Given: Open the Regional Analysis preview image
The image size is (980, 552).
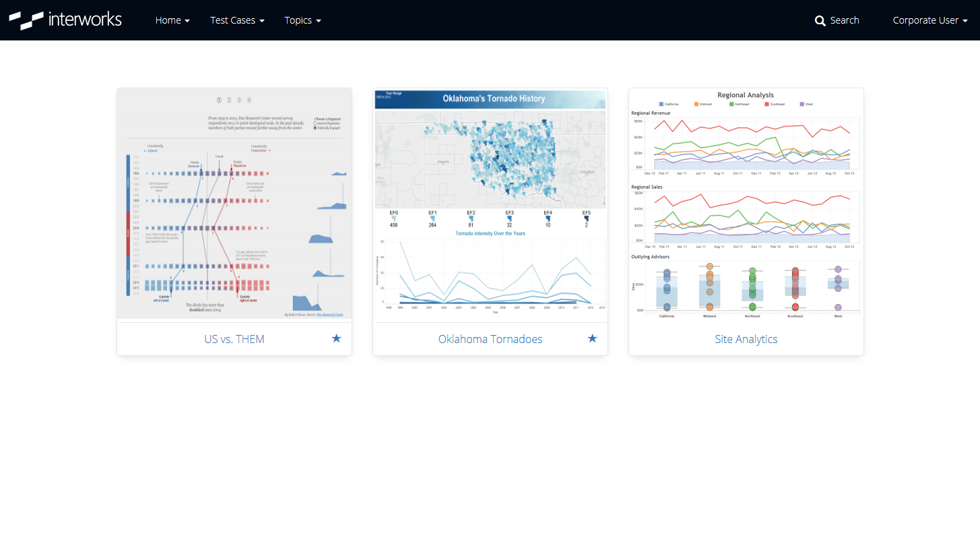Looking at the screenshot, I should (x=746, y=204).
